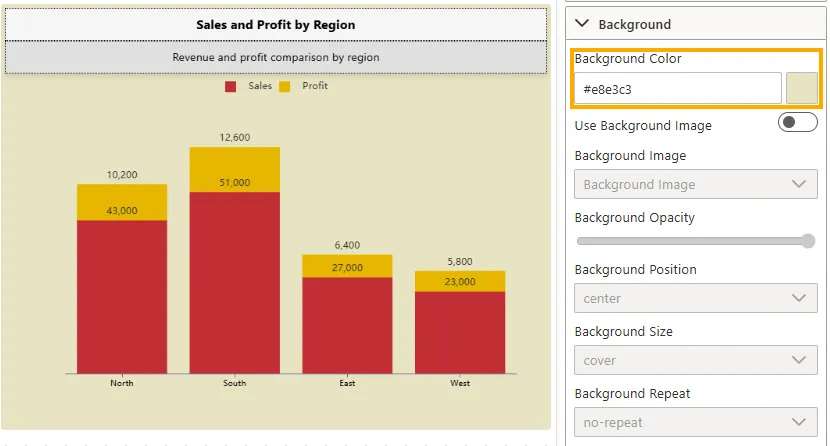Select the red West Sales bar
The height and width of the screenshot is (446, 830).
click(461, 332)
